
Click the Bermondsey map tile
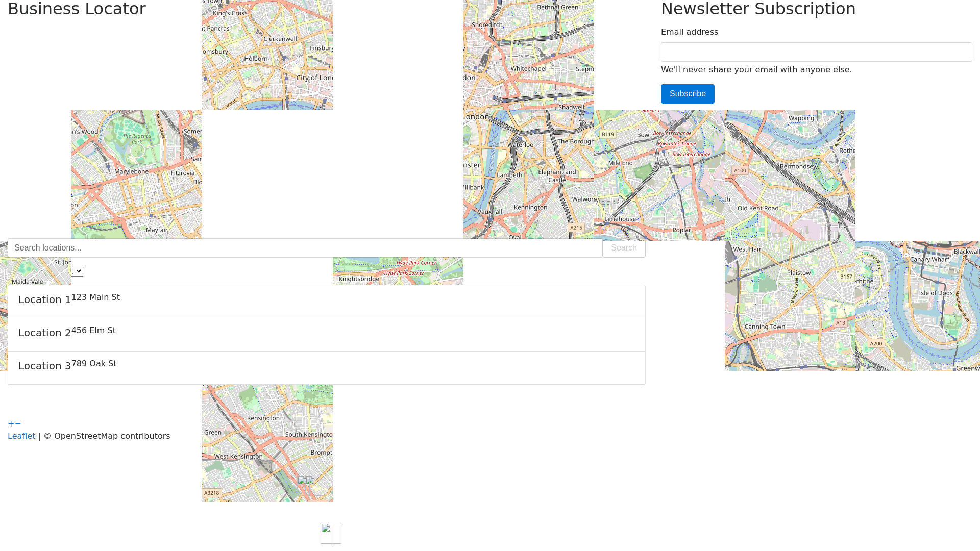click(x=790, y=175)
